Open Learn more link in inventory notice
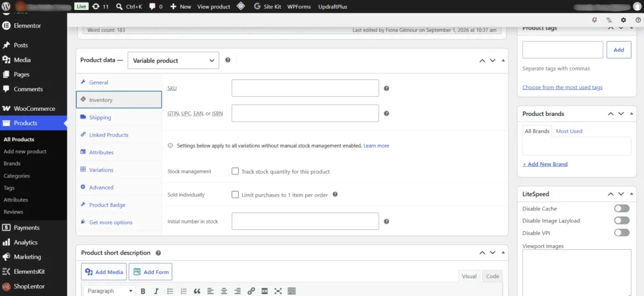 pyautogui.click(x=376, y=145)
